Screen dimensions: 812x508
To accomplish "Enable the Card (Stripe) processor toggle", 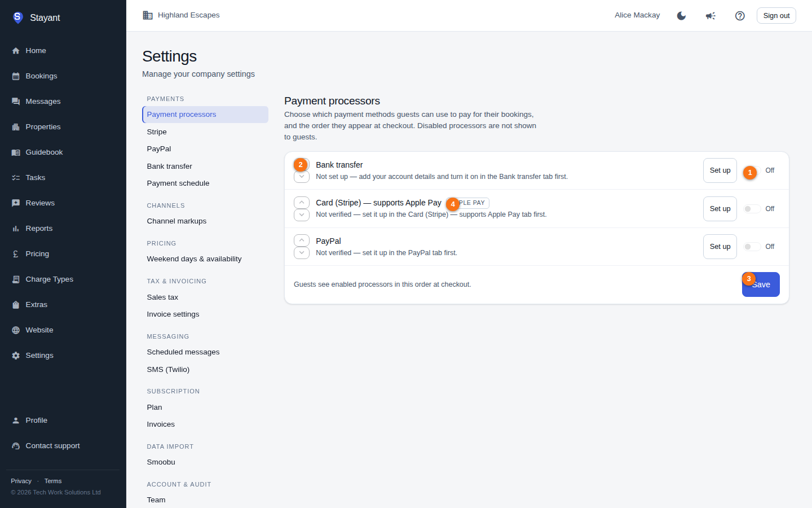I will [752, 209].
